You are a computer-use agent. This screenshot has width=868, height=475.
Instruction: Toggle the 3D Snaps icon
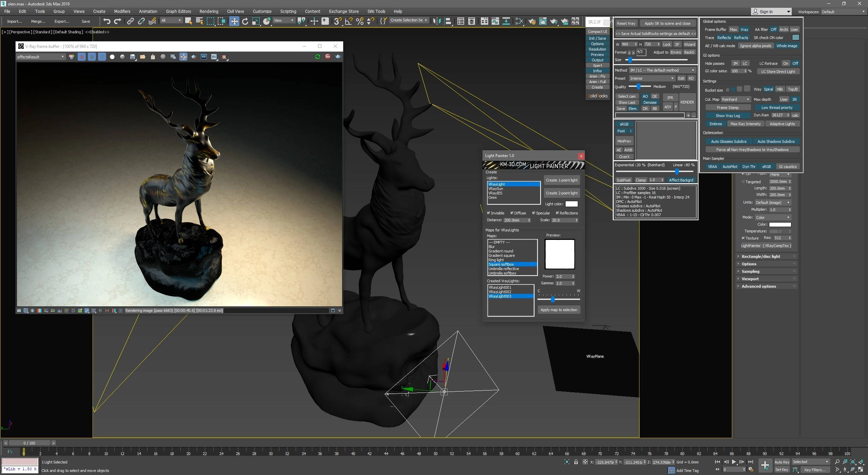click(337, 21)
